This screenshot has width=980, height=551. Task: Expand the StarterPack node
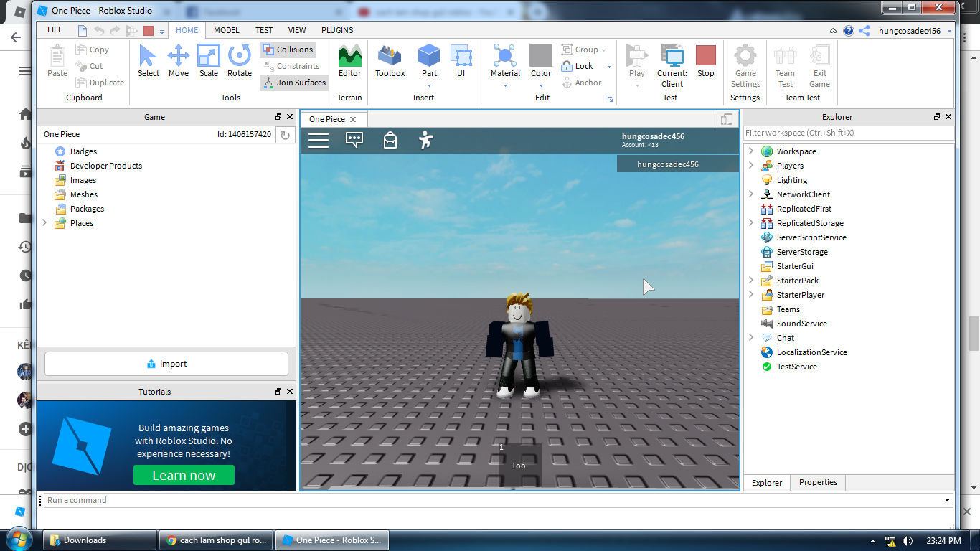[751, 281]
